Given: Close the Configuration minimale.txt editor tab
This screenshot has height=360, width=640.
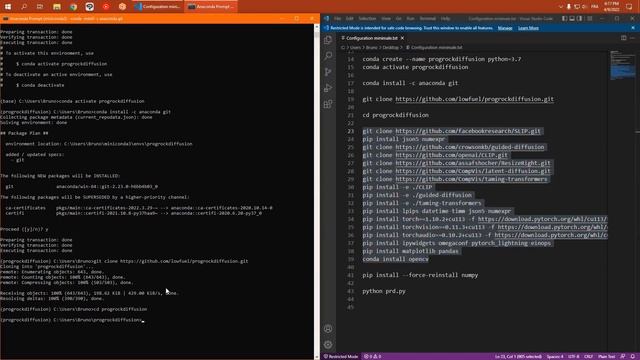Looking at the screenshot, I should click(402, 38).
